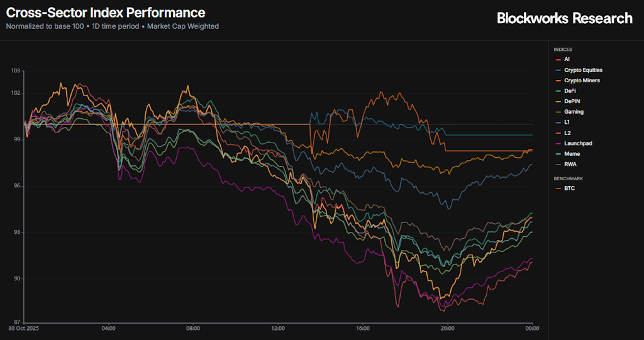This screenshot has height=340, width=644.
Task: Click the 12:00 time axis label
Action: [x=278, y=328]
